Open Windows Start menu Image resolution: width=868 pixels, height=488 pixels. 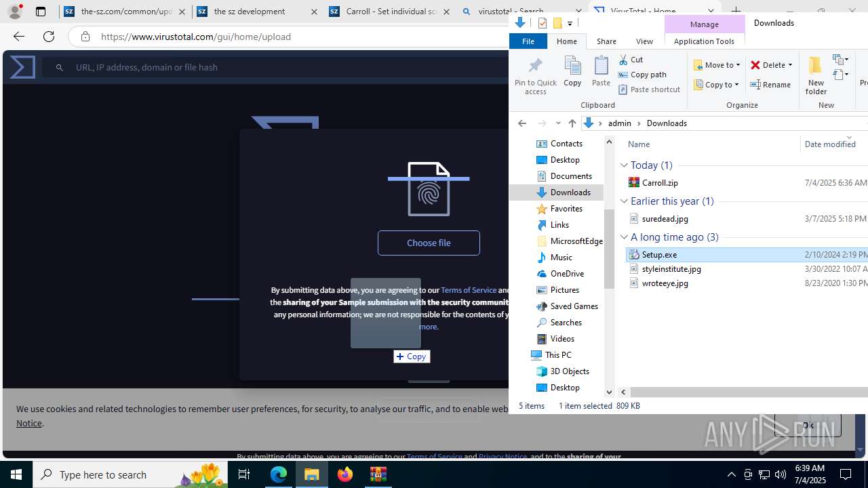(x=16, y=474)
